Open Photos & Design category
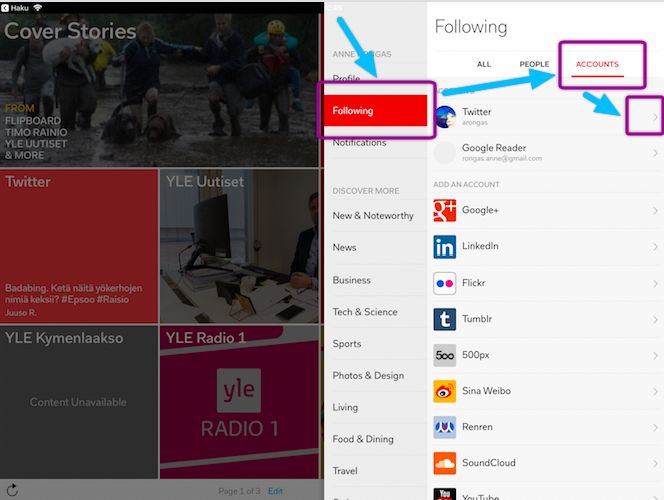The width and height of the screenshot is (664, 500). click(x=368, y=376)
